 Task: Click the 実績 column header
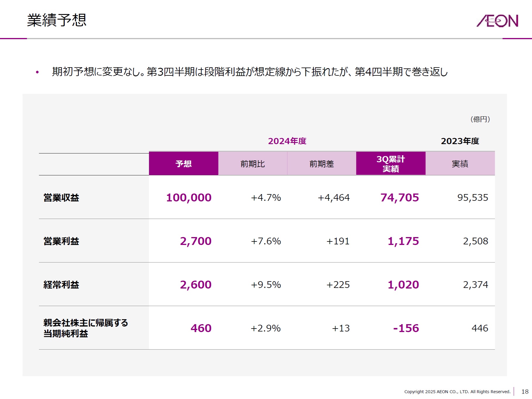pos(460,164)
